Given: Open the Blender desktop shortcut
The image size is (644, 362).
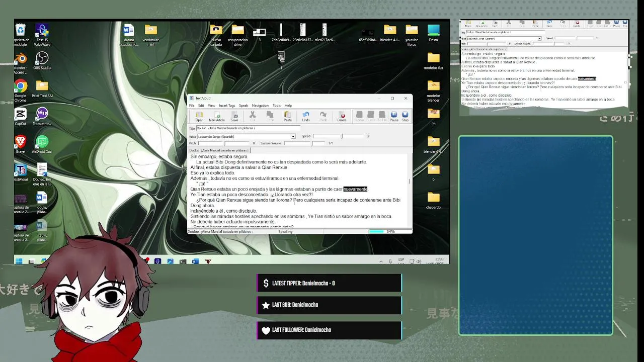Looking at the screenshot, I should (x=21, y=63).
